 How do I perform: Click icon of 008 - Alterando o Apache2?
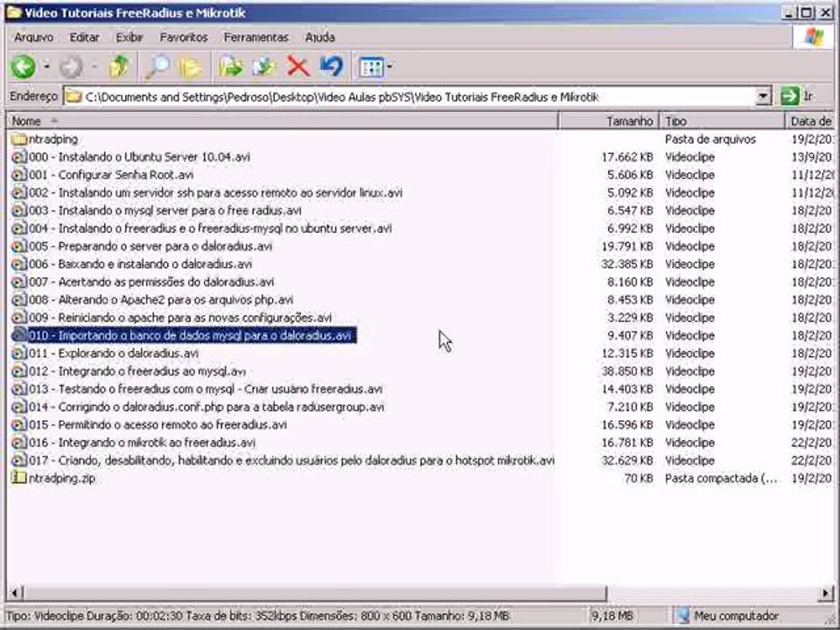18,299
